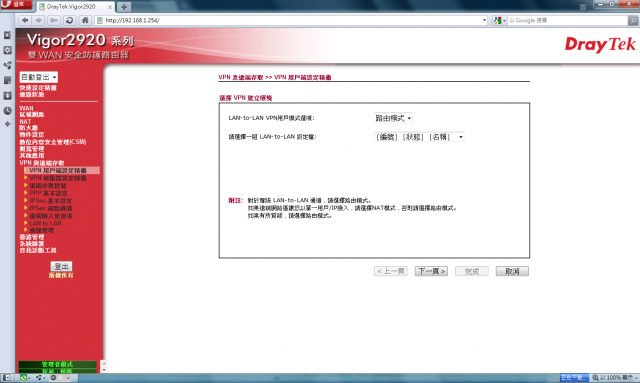Open the 路由模式 VPN client mode dropdown
This screenshot has width=640, height=383.
[x=393, y=118]
